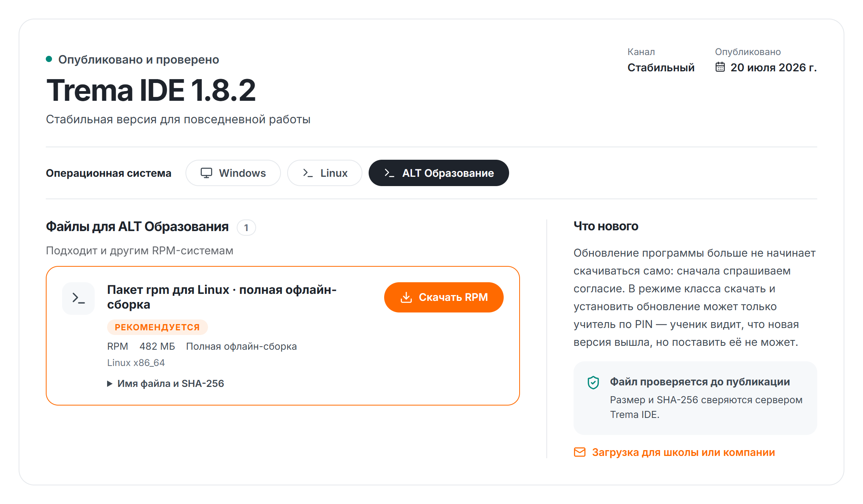863x504 pixels.
Task: Click the envelope icon beside school download link
Action: pos(580,452)
